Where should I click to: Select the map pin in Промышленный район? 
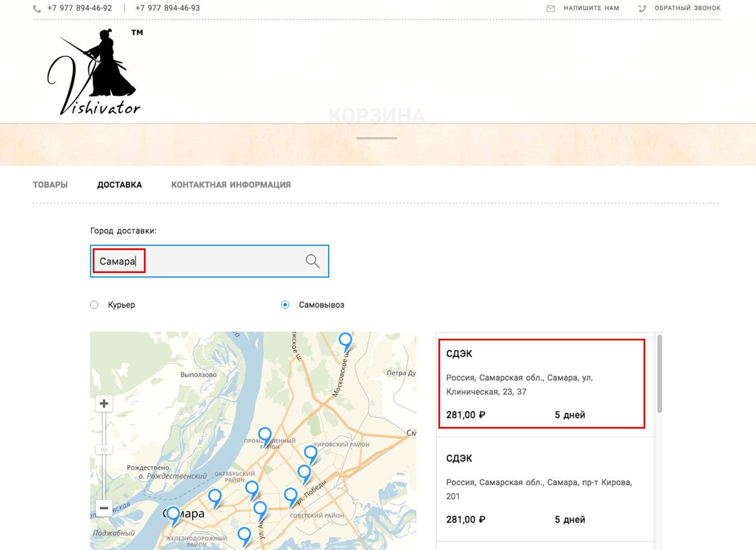coord(265,435)
